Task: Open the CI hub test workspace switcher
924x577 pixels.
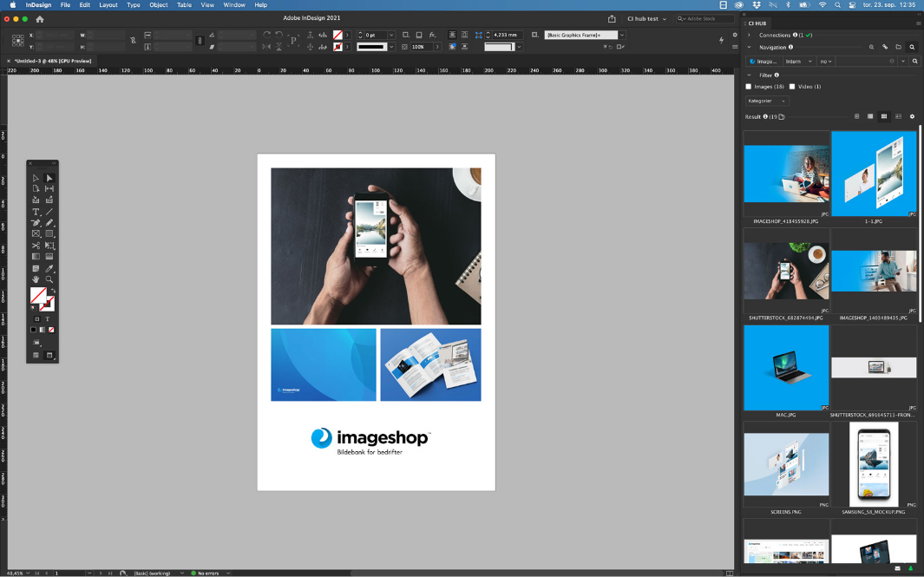Action: (x=646, y=18)
